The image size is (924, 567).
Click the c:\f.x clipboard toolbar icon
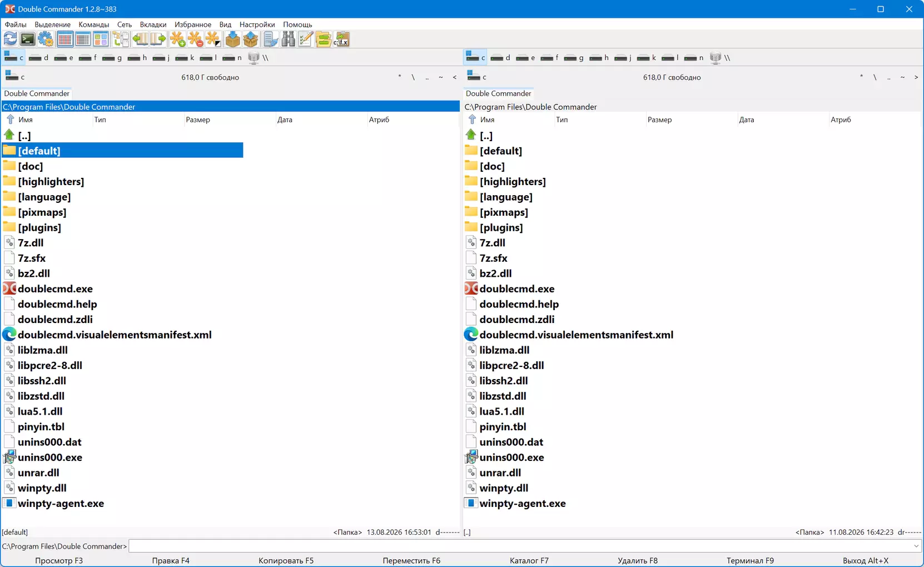342,39
